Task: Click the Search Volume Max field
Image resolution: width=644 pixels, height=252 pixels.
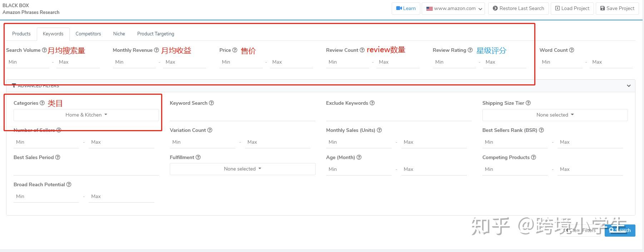Action: (x=78, y=62)
